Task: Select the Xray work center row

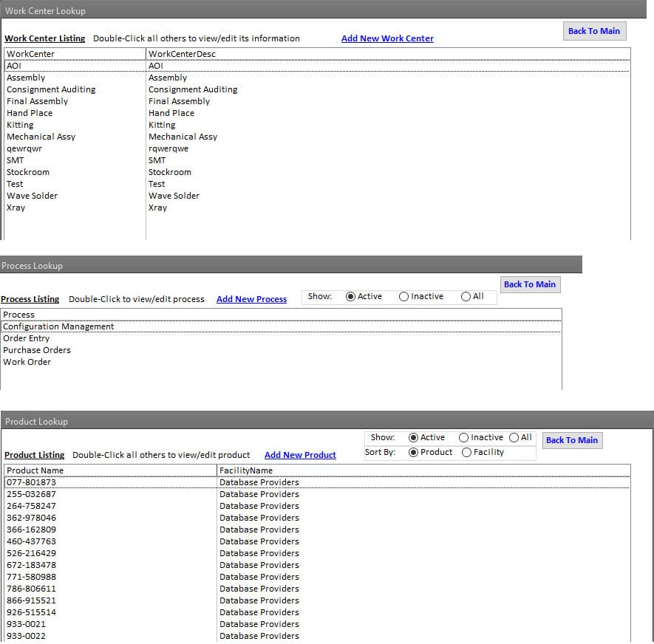Action: (317, 208)
